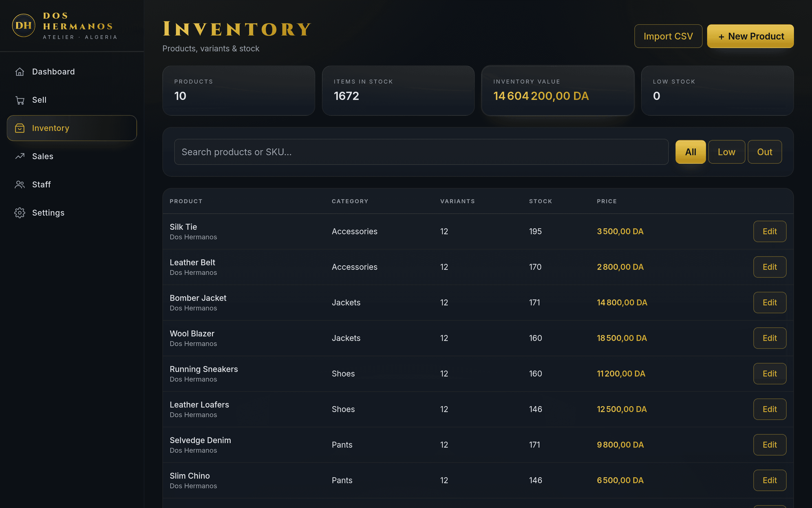The image size is (812, 508).
Task: Click Slim Chino's Pants category
Action: (342, 480)
